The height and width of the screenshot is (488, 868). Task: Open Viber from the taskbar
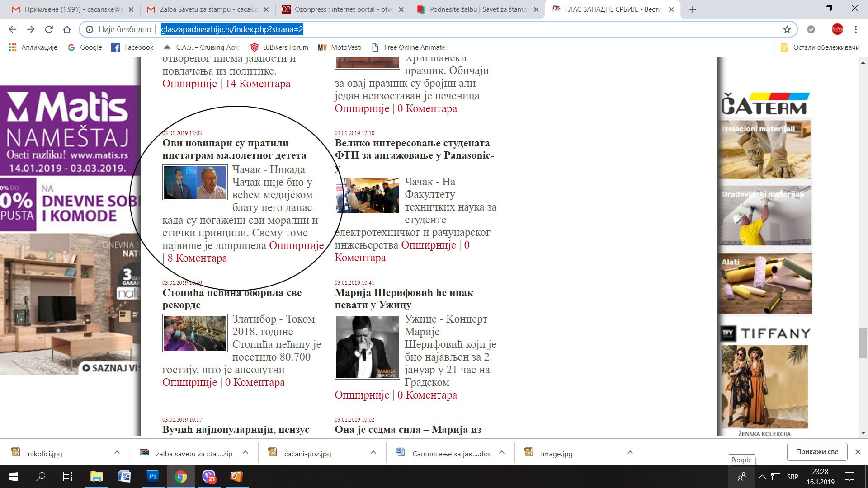pos(208,477)
